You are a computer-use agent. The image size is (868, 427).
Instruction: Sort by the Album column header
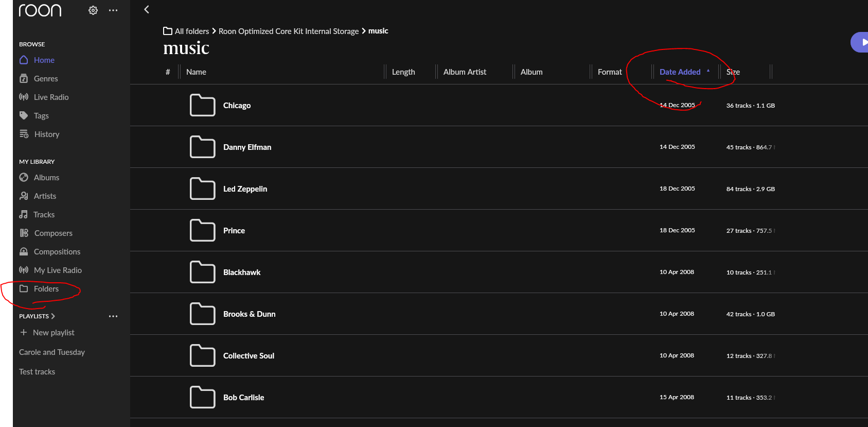click(x=532, y=72)
